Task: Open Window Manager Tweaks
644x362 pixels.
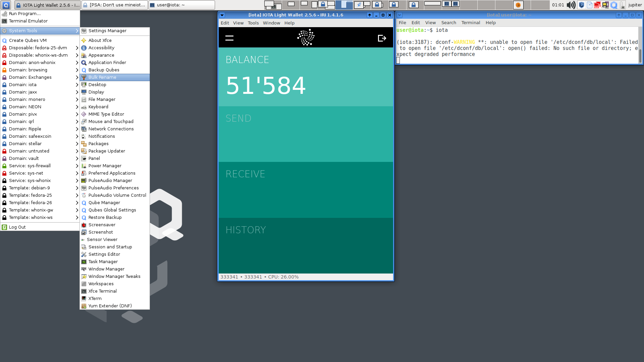Action: pyautogui.click(x=115, y=277)
